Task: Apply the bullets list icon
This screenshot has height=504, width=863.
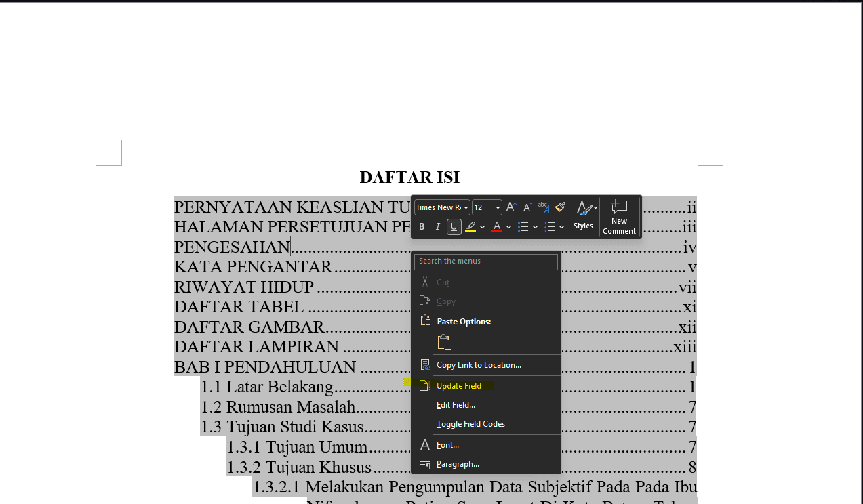Action: coord(523,226)
